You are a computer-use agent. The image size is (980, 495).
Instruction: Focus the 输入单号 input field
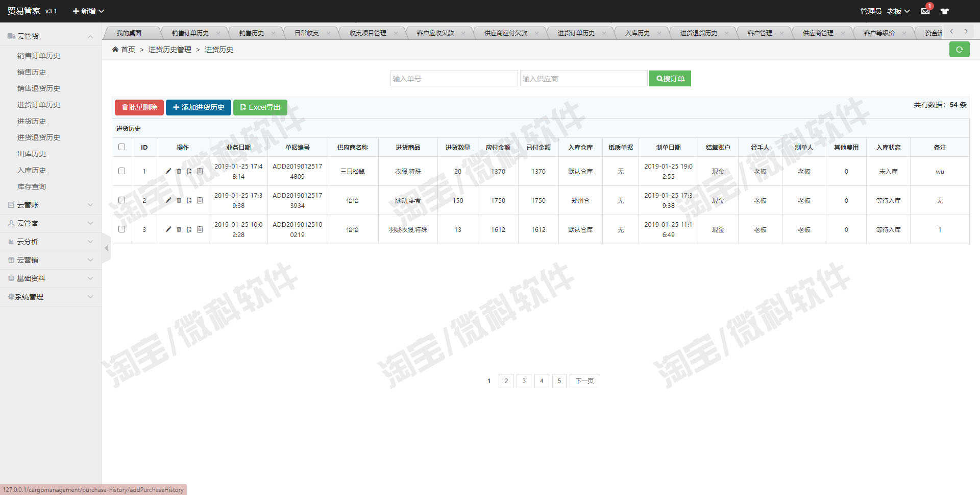454,79
